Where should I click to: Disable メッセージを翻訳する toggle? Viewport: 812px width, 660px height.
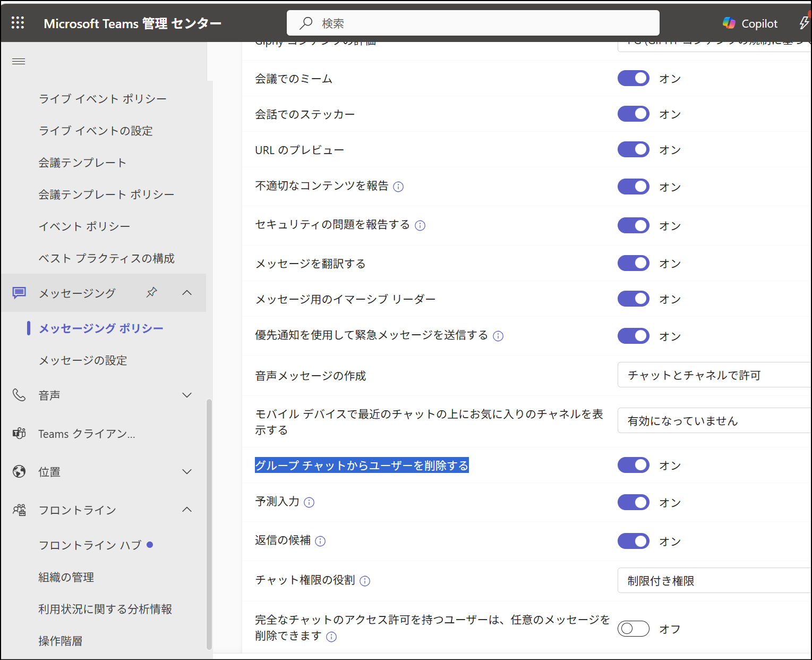click(x=634, y=263)
